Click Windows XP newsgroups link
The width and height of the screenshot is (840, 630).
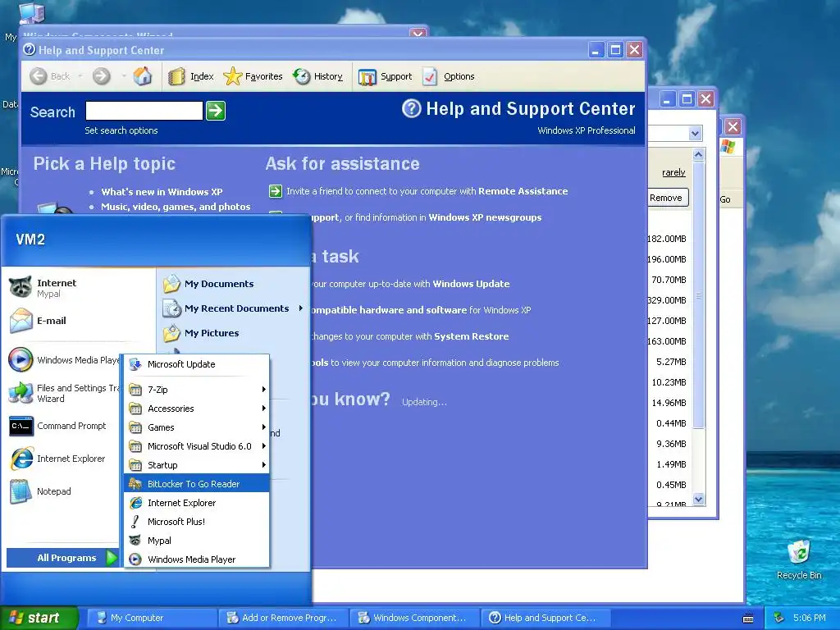[x=485, y=217]
